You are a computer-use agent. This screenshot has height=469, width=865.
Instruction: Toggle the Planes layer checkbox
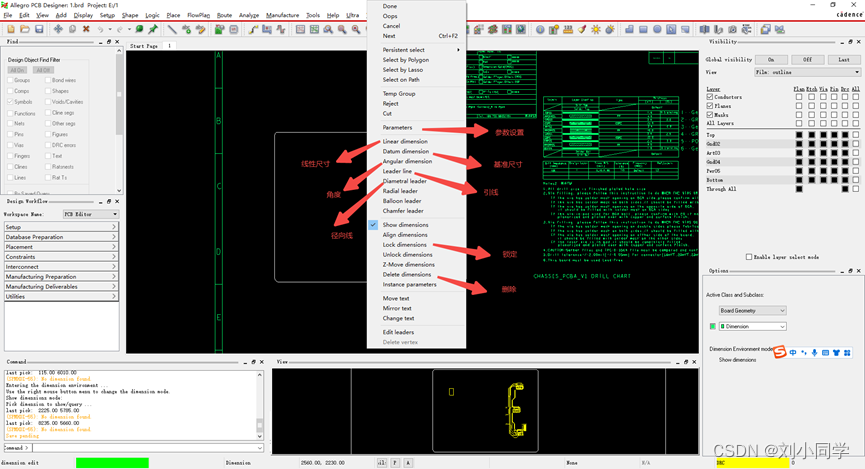click(710, 106)
